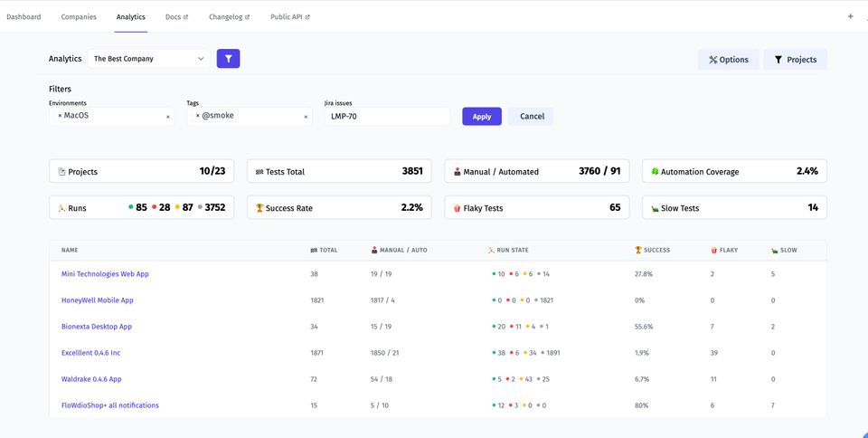Image resolution: width=868 pixels, height=438 pixels.
Task: Click the 55.6% success cell
Action: (644, 327)
